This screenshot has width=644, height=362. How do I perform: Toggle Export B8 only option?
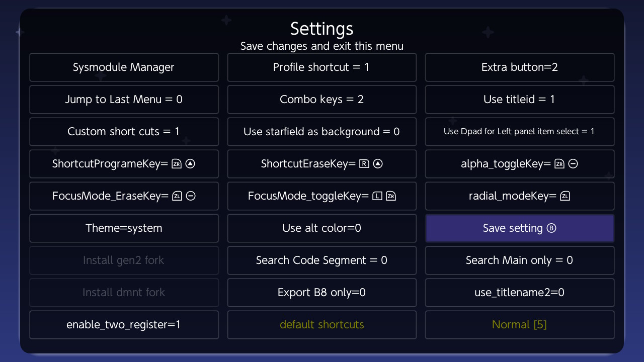[x=322, y=293]
